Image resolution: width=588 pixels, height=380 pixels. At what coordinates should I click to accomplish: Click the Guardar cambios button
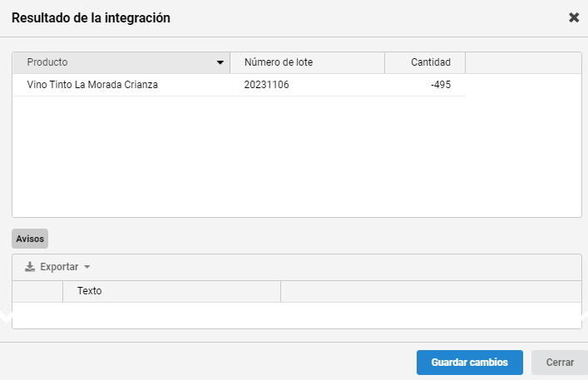(x=470, y=363)
